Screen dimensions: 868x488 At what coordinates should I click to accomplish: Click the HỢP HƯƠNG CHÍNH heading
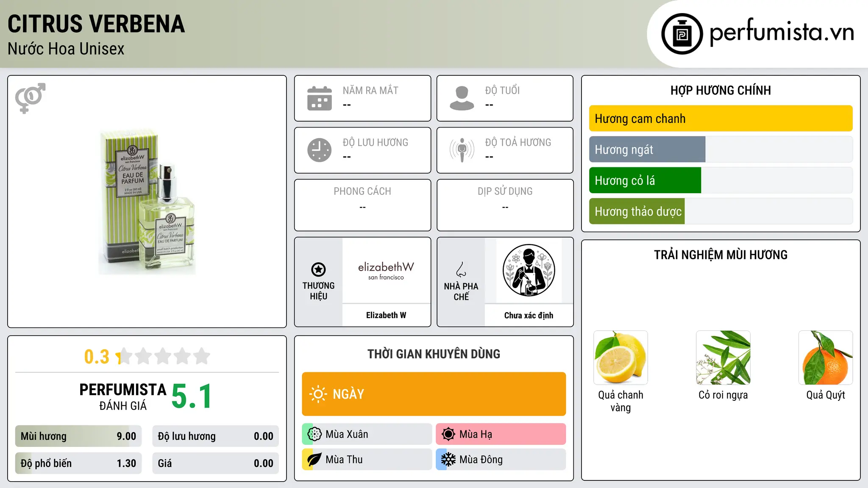tap(721, 90)
